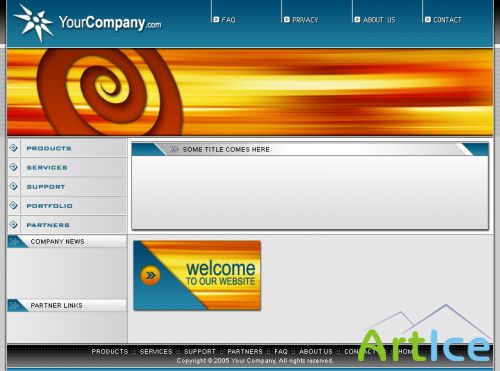Screen dimensions: 500x371
Task: Click the arrow icon beside Privacy
Action: pos(287,20)
